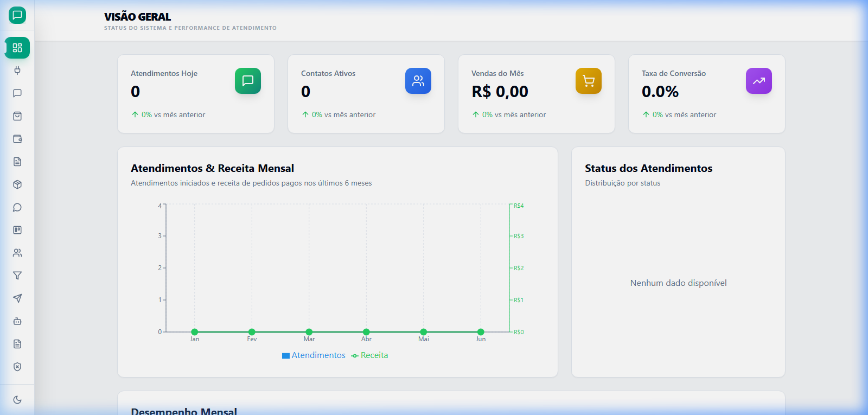This screenshot has height=415, width=868.
Task: Select the Jan data point on the chart
Action: click(195, 332)
